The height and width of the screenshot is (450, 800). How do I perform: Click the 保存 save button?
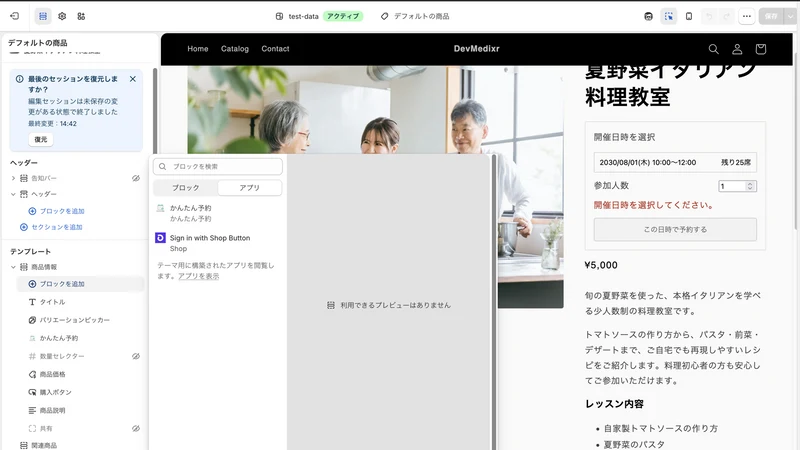click(x=771, y=16)
